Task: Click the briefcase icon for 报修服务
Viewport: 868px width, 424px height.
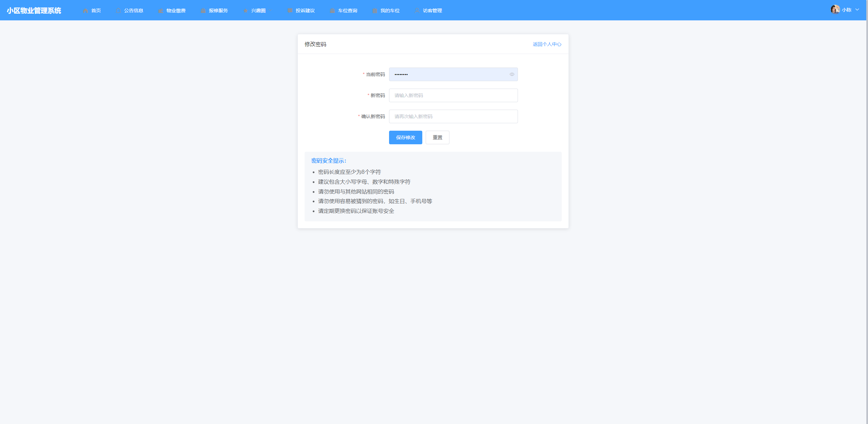Action: [x=203, y=11]
